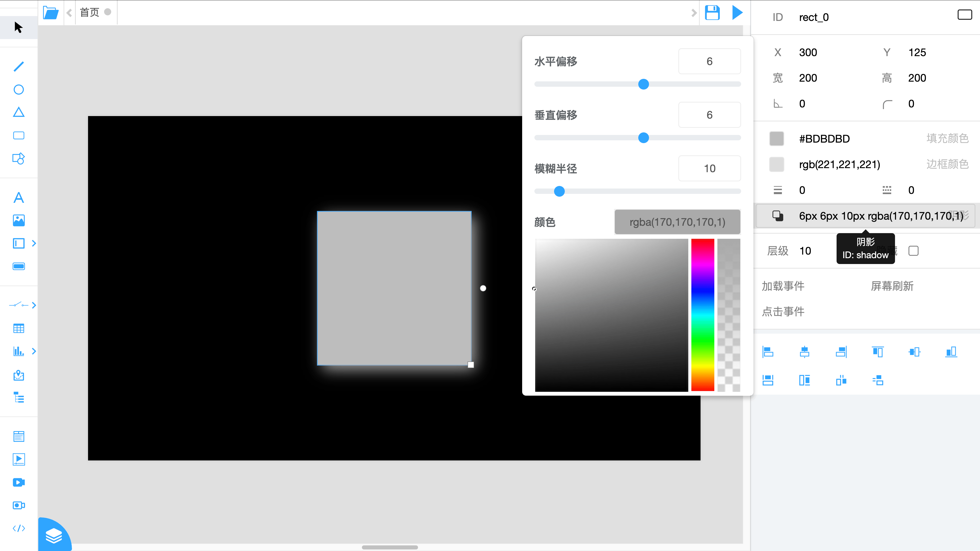
Task: Select the form list component
Action: [19, 436]
